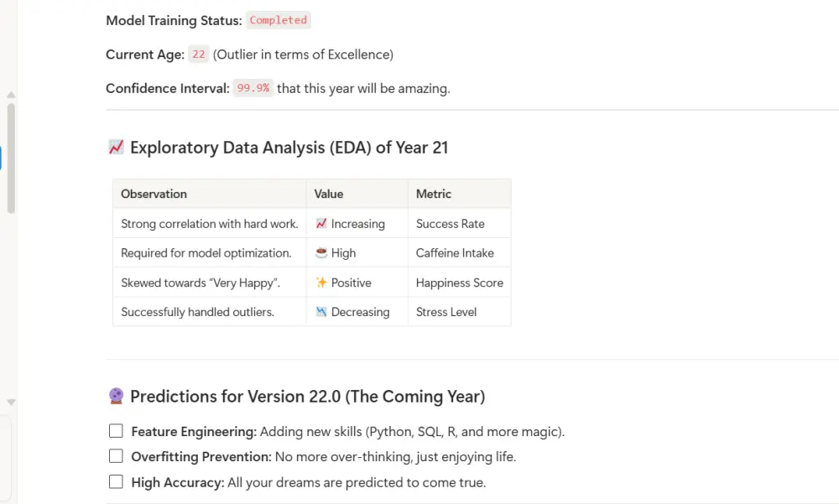Image resolution: width=839 pixels, height=504 pixels.
Task: Click the increasing chart emoji in Value column
Action: (x=320, y=224)
